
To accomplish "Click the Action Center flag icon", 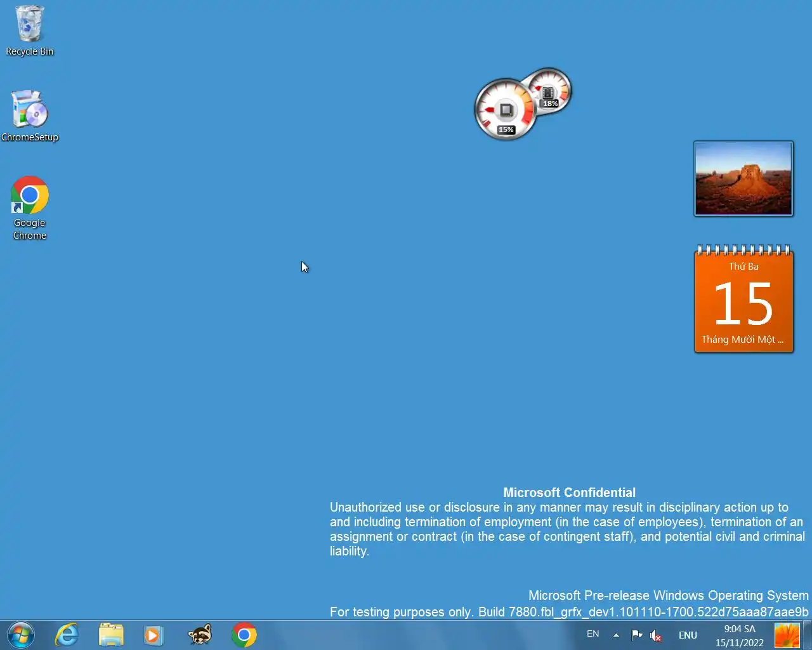I will tap(636, 635).
